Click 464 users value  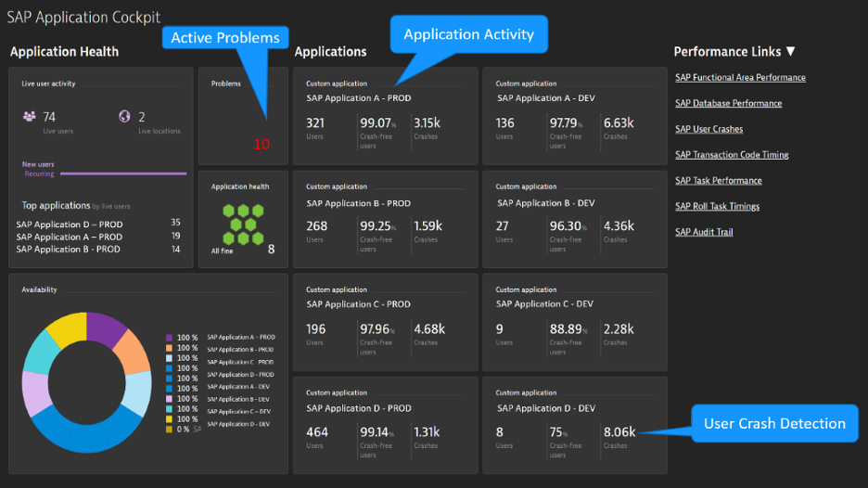tap(317, 432)
